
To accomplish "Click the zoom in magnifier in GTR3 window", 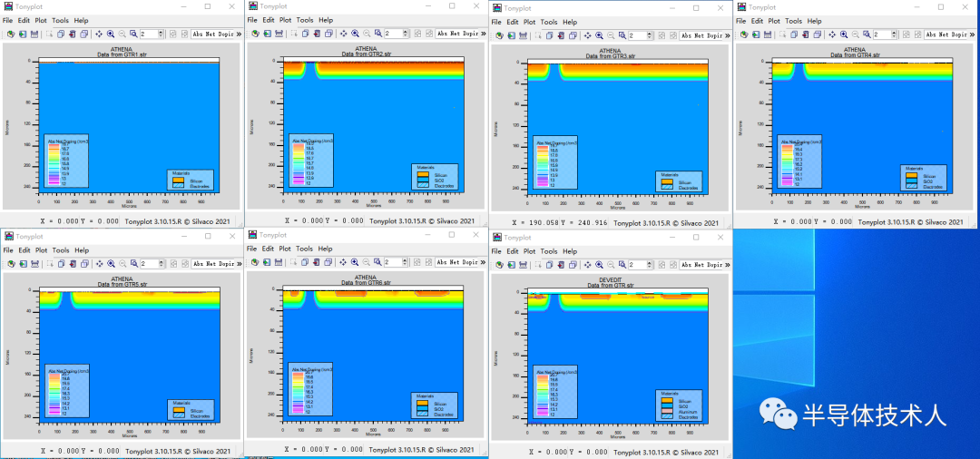I will point(600,35).
